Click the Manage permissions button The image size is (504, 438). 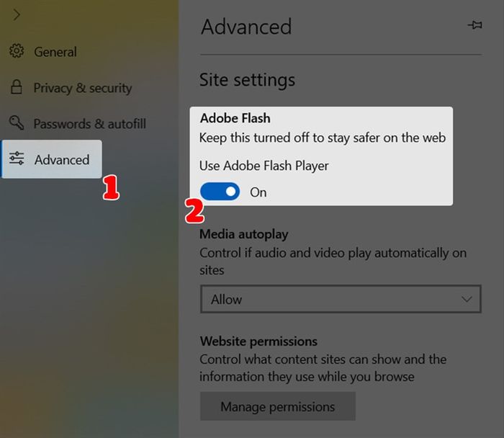point(278,406)
